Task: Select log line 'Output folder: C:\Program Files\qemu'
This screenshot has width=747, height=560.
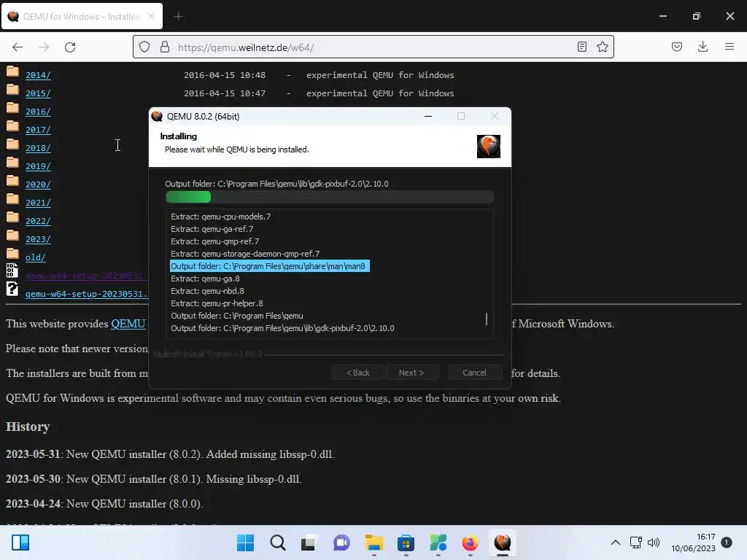Action: [237, 316]
